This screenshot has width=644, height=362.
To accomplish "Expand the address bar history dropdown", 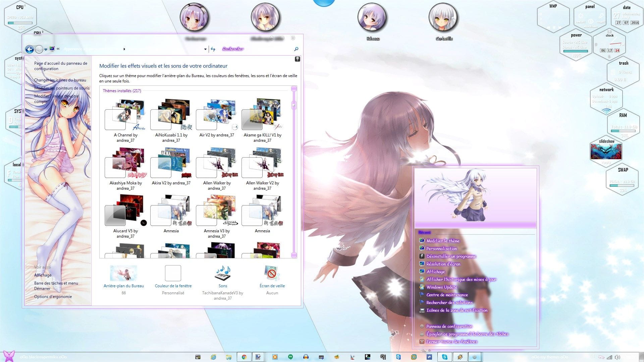I will (x=205, y=49).
